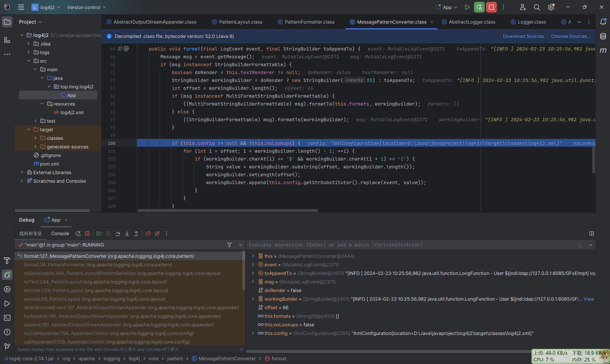
Task: Show more tool windows ellipsis
Action: pos(7,54)
